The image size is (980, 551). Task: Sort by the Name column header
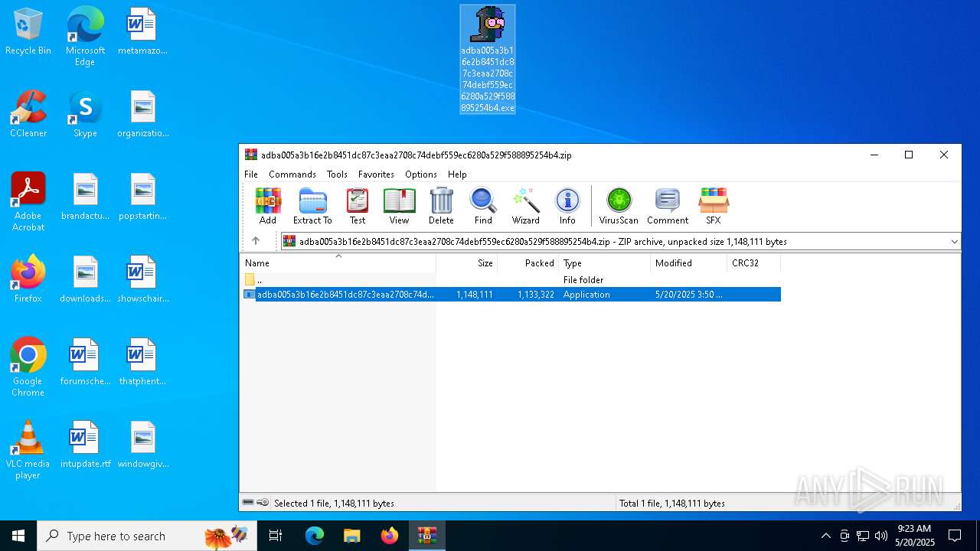(338, 262)
